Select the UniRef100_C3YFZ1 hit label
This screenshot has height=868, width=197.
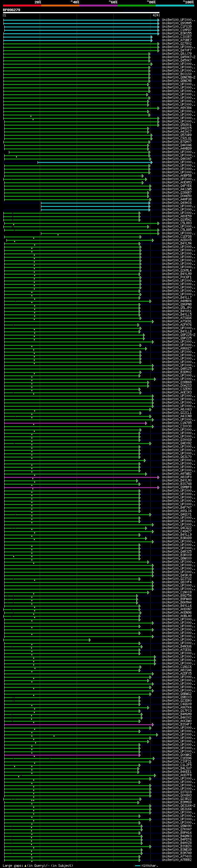177,762
